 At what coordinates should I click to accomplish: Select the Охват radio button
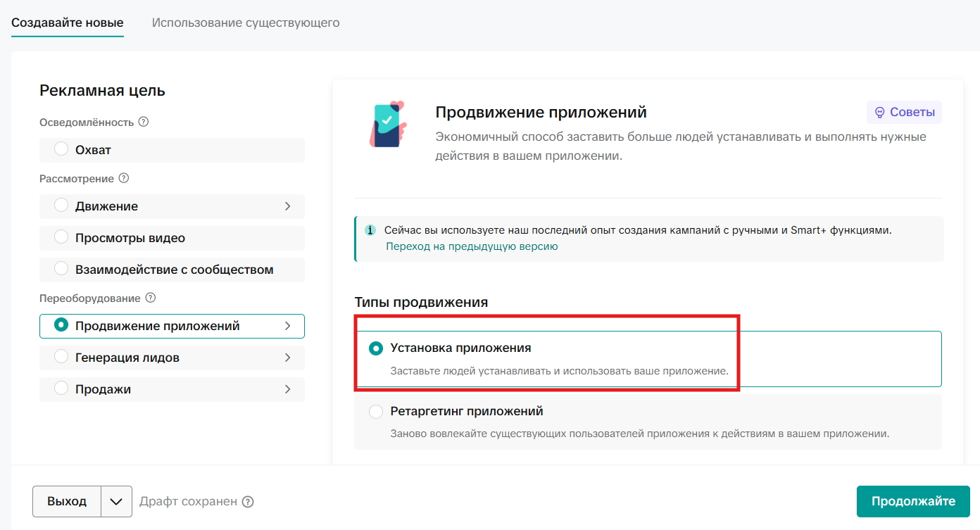click(x=61, y=149)
